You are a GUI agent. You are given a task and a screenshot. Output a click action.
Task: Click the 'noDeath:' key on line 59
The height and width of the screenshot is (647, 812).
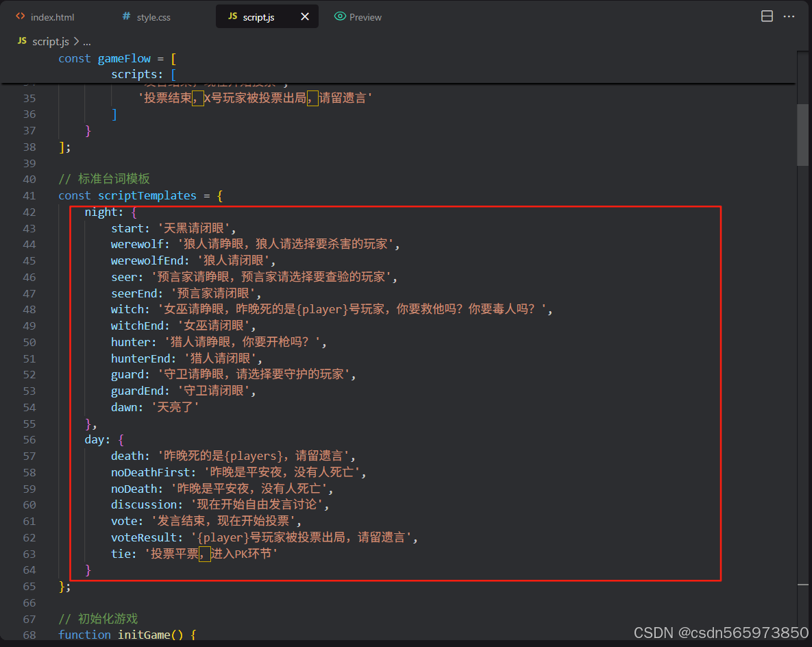pyautogui.click(x=137, y=489)
